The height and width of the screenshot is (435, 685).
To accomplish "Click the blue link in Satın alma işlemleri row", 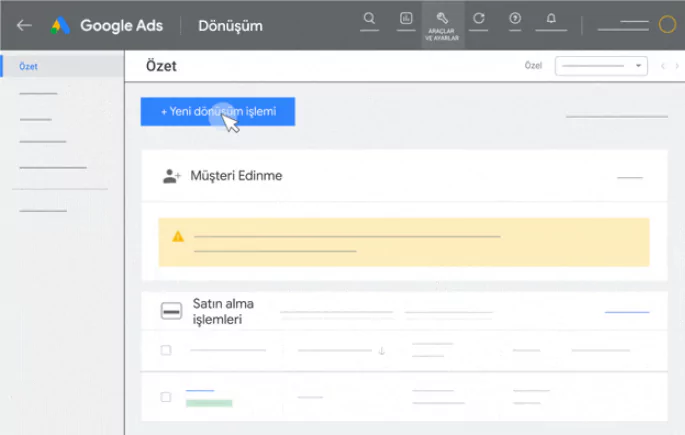I will [627, 312].
